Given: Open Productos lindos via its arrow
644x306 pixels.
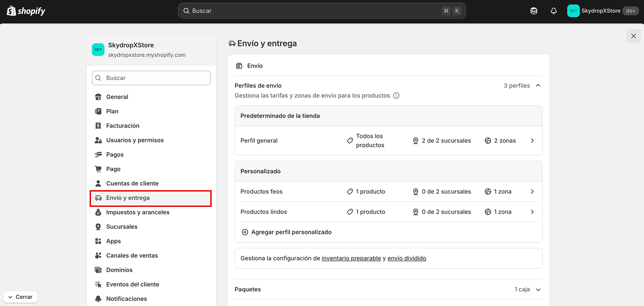Looking at the screenshot, I should [532, 212].
